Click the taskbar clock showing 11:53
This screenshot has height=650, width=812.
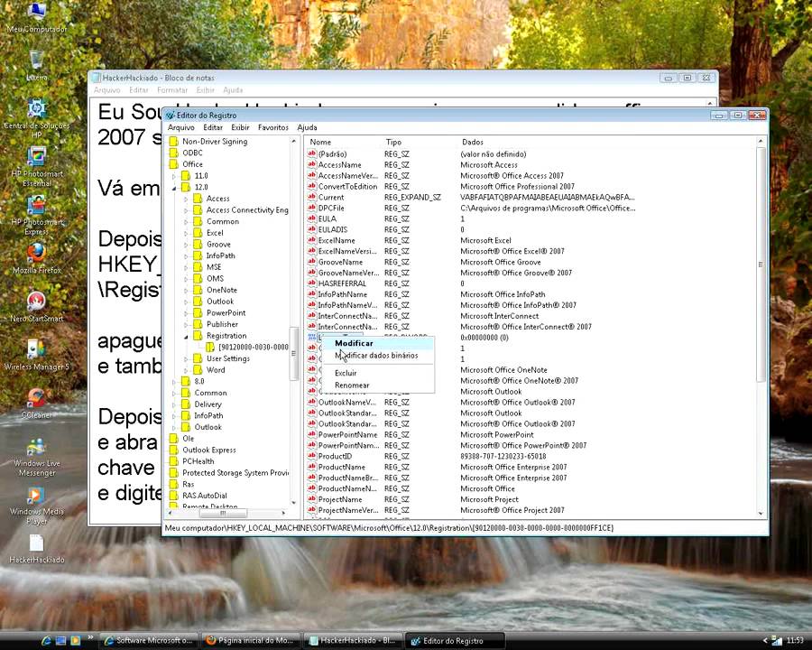(795, 641)
